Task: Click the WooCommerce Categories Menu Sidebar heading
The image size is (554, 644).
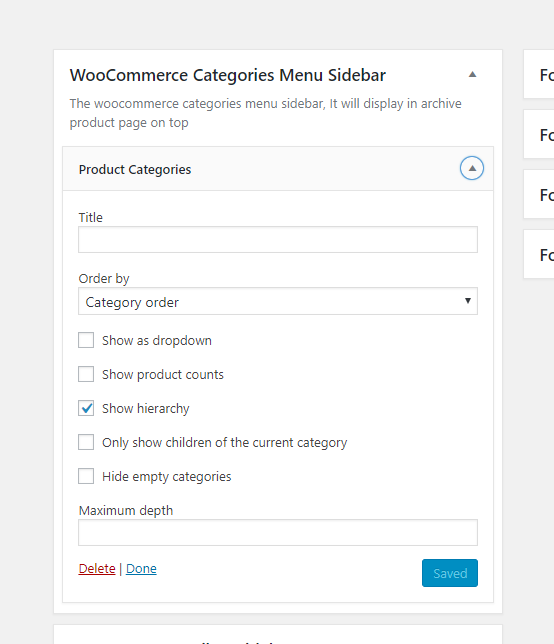Action: [x=228, y=76]
